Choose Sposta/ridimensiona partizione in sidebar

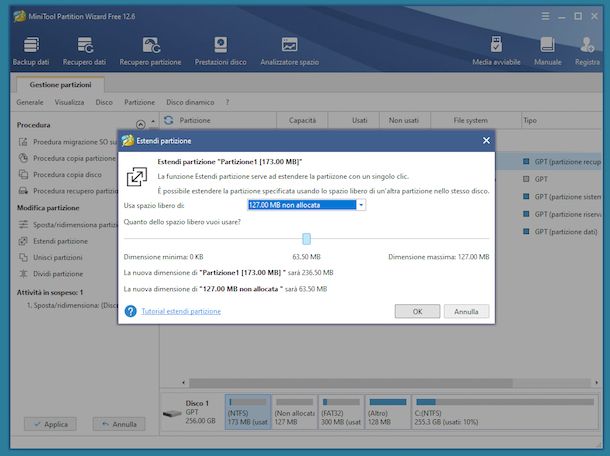pyautogui.click(x=68, y=224)
